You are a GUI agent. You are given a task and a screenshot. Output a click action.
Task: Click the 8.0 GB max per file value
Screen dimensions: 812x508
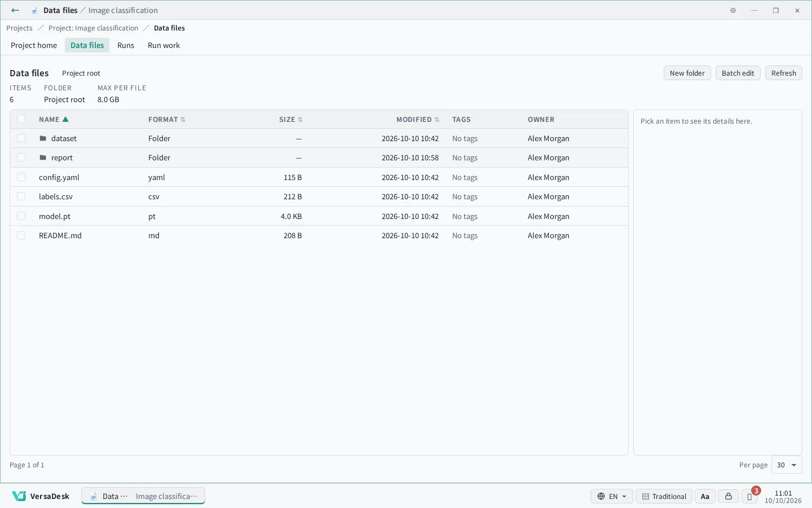[108, 99]
